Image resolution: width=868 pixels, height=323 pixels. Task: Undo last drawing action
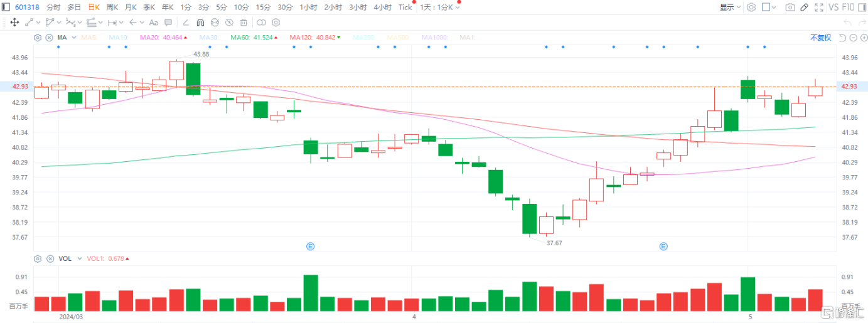pos(848,23)
